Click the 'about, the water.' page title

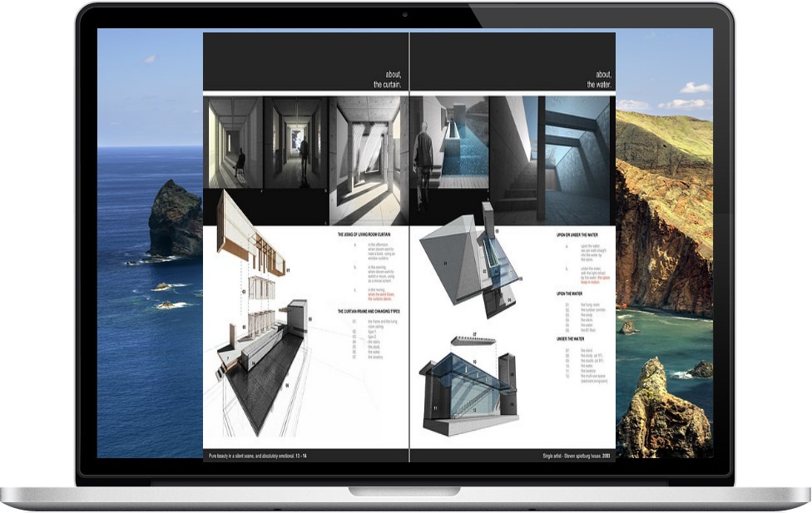(599, 79)
